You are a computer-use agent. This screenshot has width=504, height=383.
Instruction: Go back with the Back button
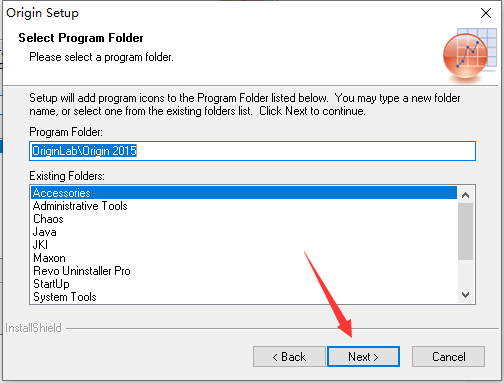[289, 356]
